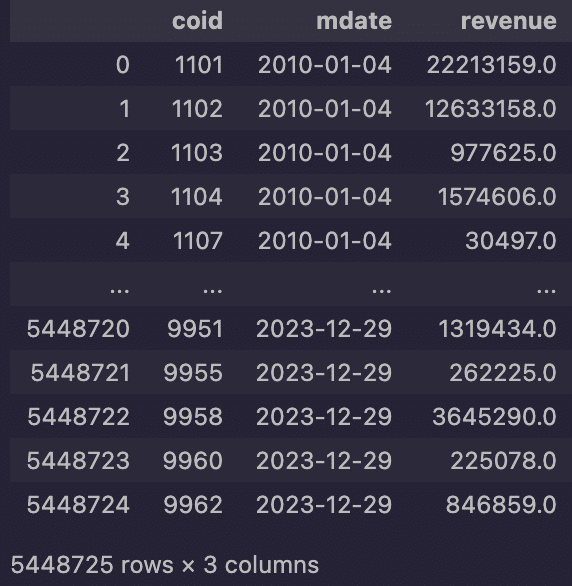Click coid cell 9951
This screenshot has width=572, height=586.
click(x=195, y=329)
